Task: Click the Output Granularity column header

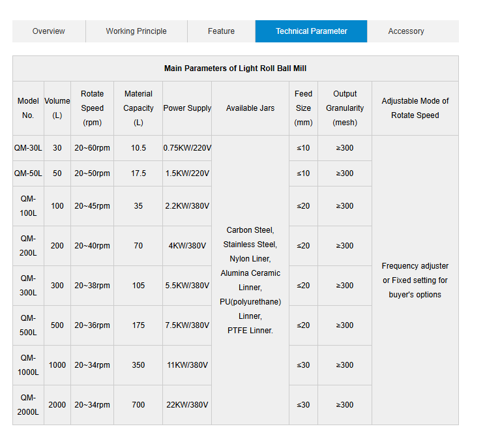Action: (345, 108)
